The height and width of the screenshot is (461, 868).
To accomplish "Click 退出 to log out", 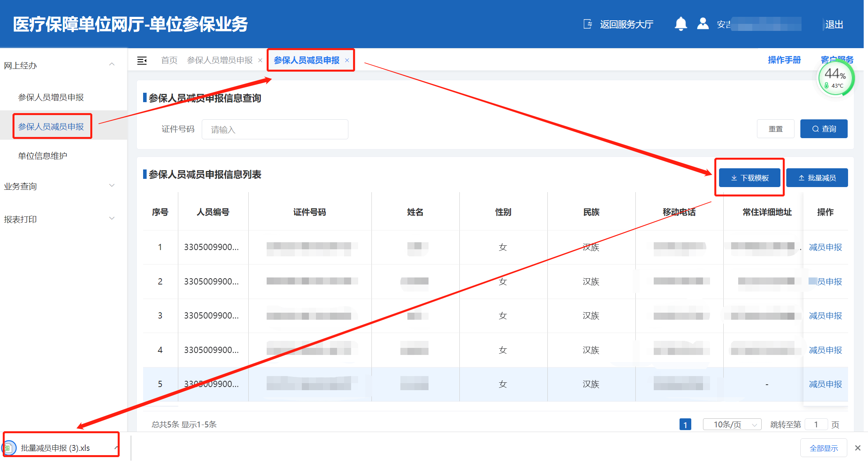I will tap(834, 24).
